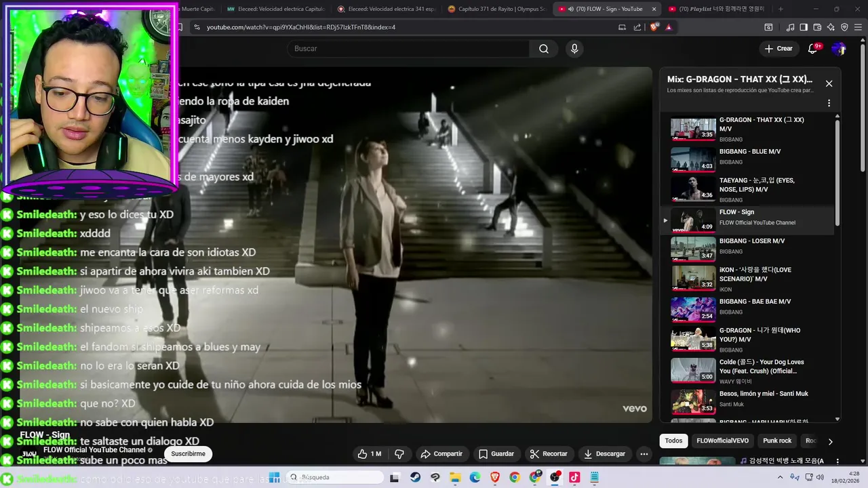The image size is (868, 488).
Task: Click the taskbar Búsqueda search box
Action: click(335, 477)
